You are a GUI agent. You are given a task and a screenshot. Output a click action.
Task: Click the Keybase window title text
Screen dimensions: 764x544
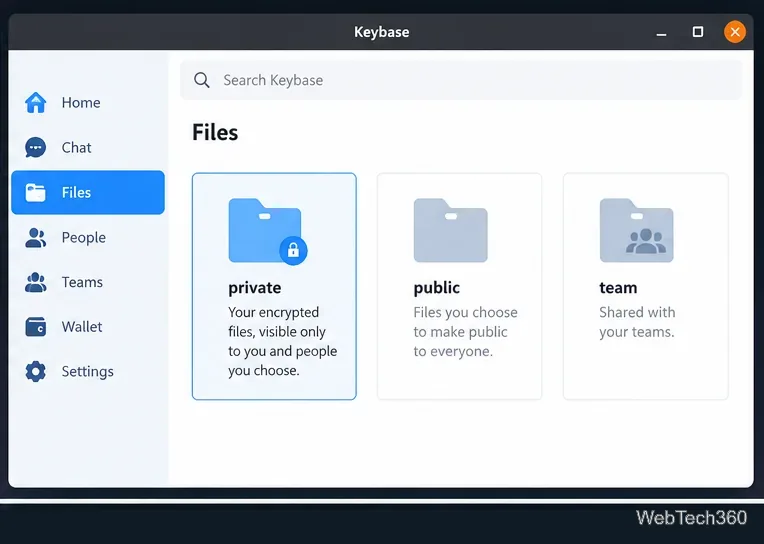382,32
